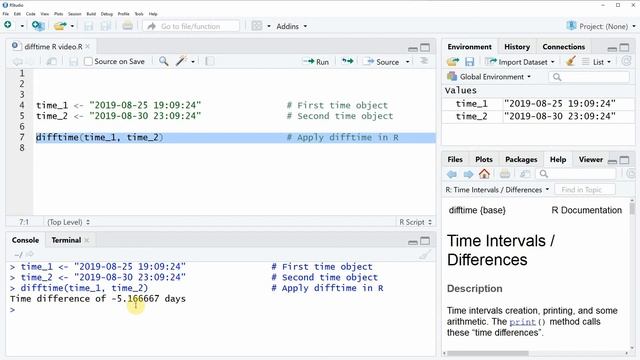
Task: Select the time_2 value row
Action: click(538, 116)
